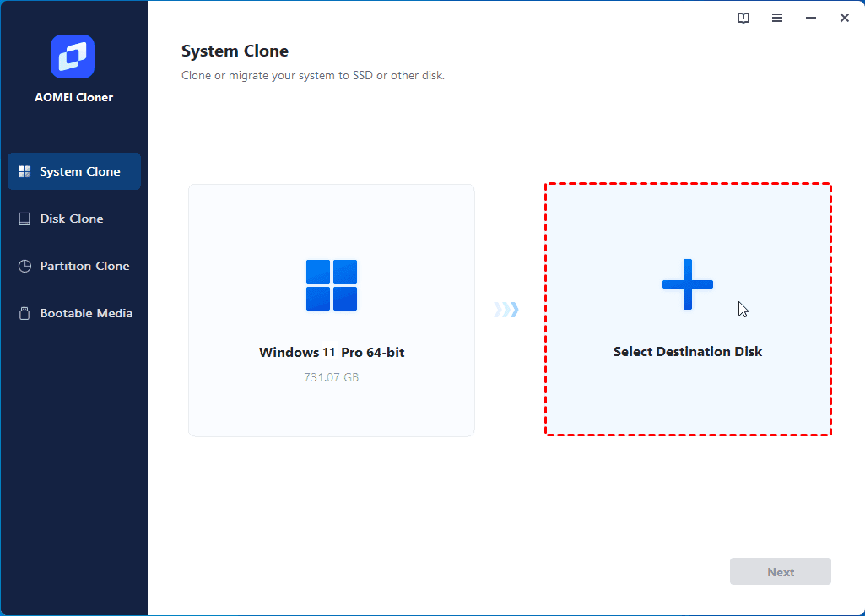Click the System Clone heading text

pos(235,51)
